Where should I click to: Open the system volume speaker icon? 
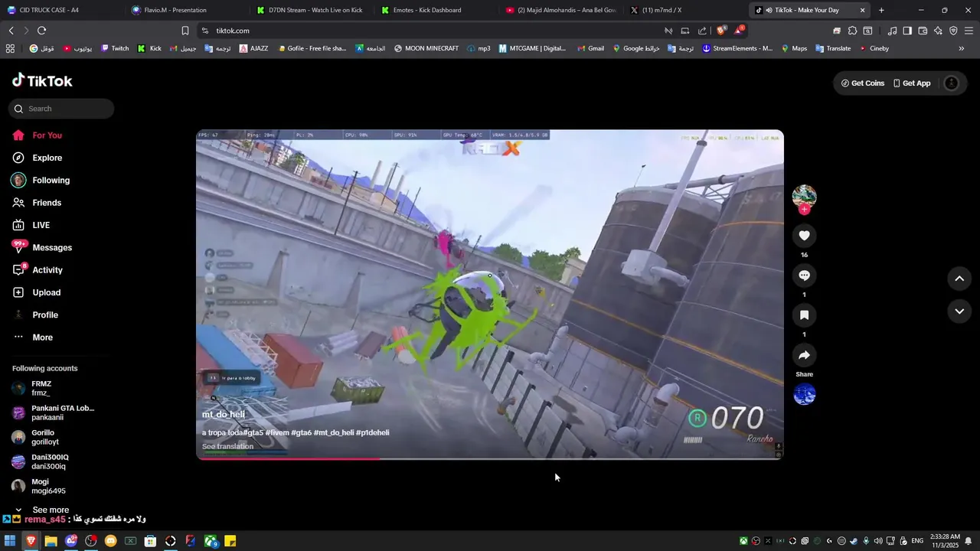point(878,541)
